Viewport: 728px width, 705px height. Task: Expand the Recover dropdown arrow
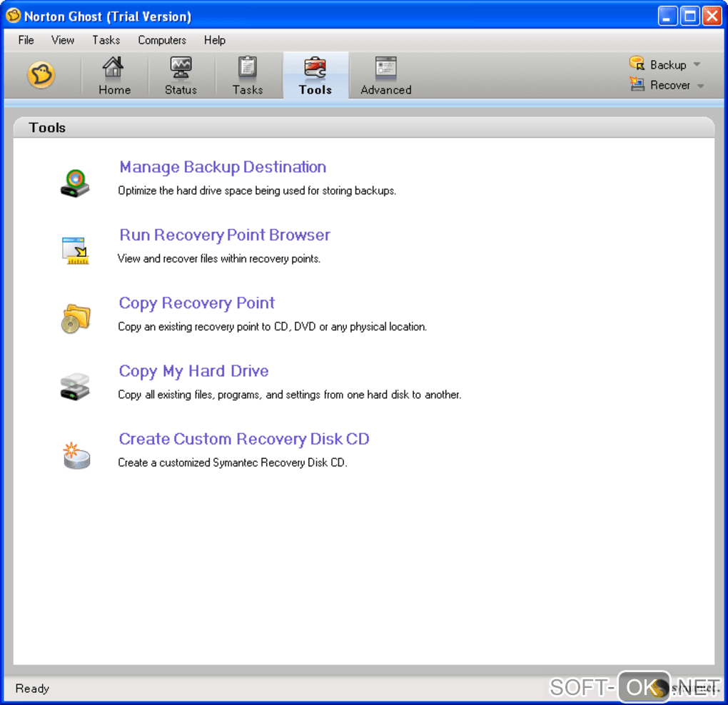701,86
